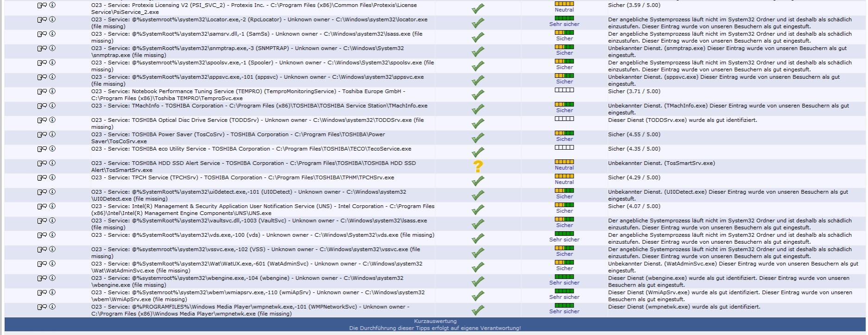Click 'Neutral' rating link for HDD SSD Alert

(564, 168)
